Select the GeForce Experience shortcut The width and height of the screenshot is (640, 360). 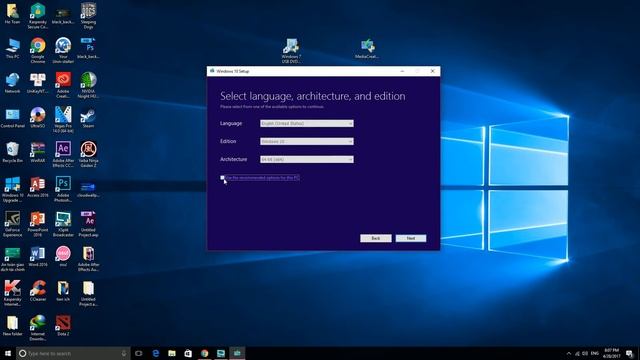[x=13, y=224]
